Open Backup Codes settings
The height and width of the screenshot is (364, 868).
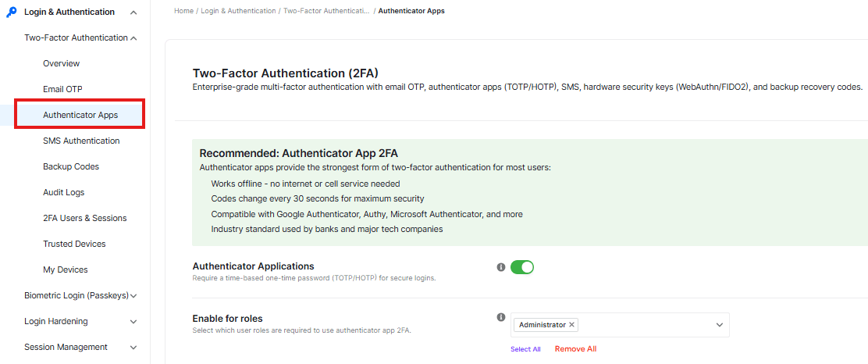tap(71, 166)
